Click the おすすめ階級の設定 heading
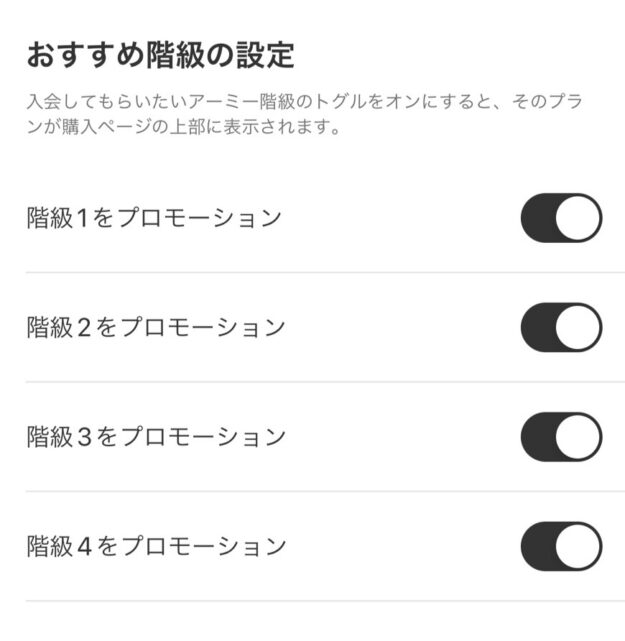This screenshot has width=625, height=641. [x=160, y=55]
